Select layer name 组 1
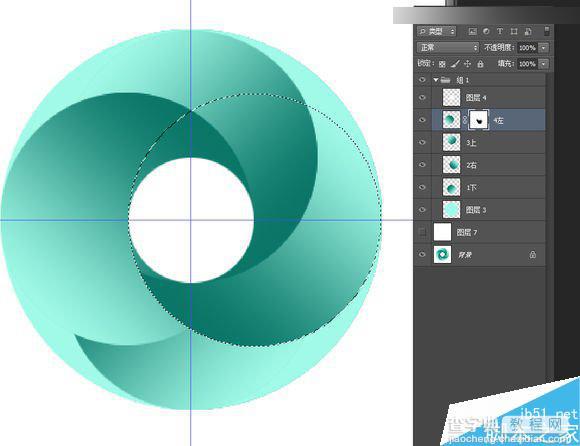This screenshot has width=580, height=446. tap(463, 80)
